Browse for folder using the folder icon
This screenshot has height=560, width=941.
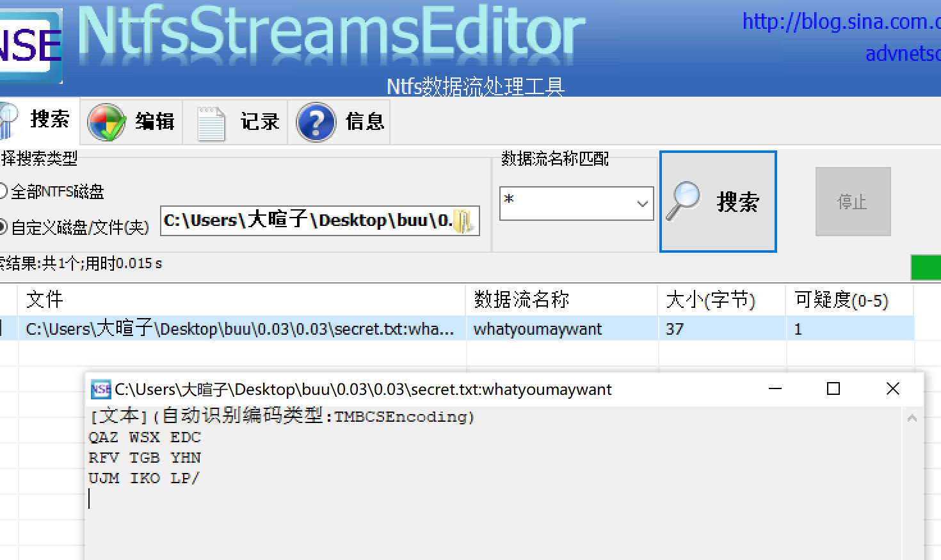tap(463, 221)
